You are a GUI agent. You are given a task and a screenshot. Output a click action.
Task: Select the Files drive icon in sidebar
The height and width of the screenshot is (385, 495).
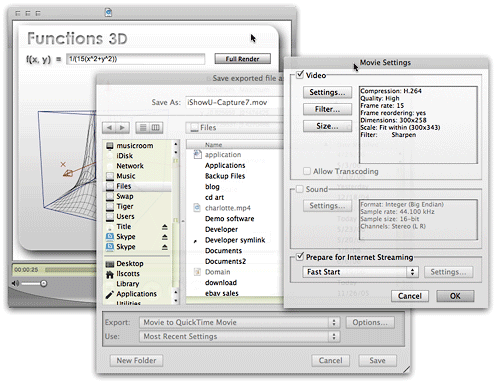(110, 186)
